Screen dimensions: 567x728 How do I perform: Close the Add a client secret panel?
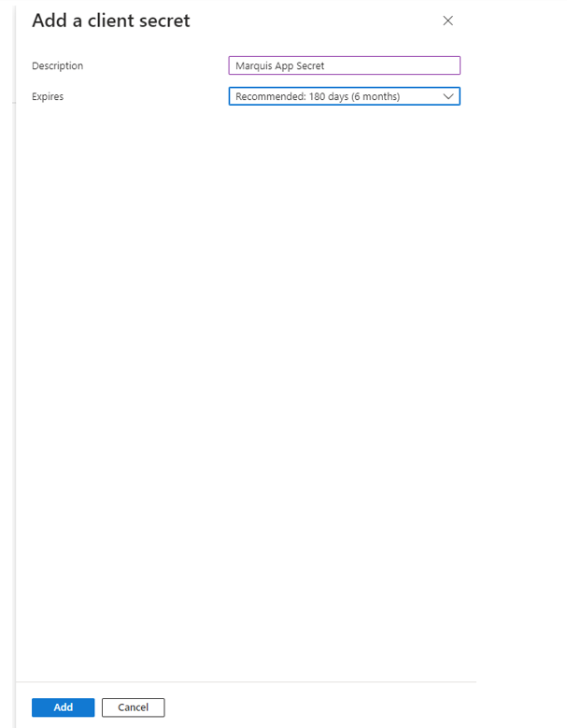pos(447,21)
